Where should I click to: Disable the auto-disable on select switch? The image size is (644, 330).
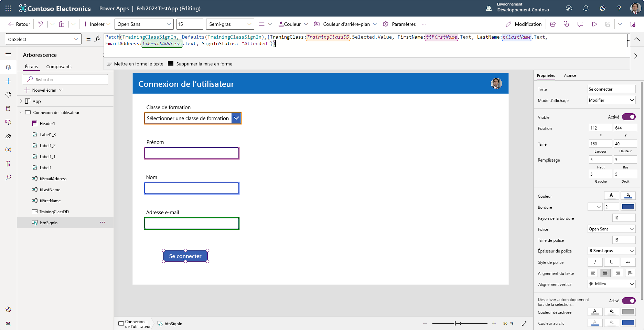click(629, 300)
